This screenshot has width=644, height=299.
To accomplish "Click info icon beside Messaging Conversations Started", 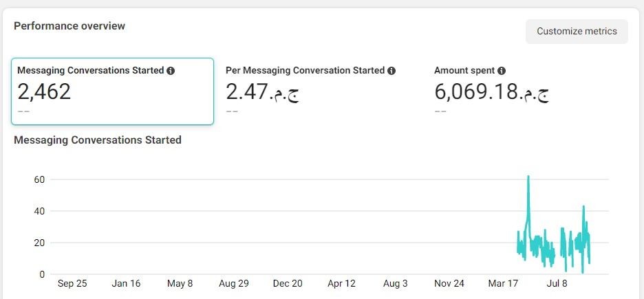I will point(171,71).
